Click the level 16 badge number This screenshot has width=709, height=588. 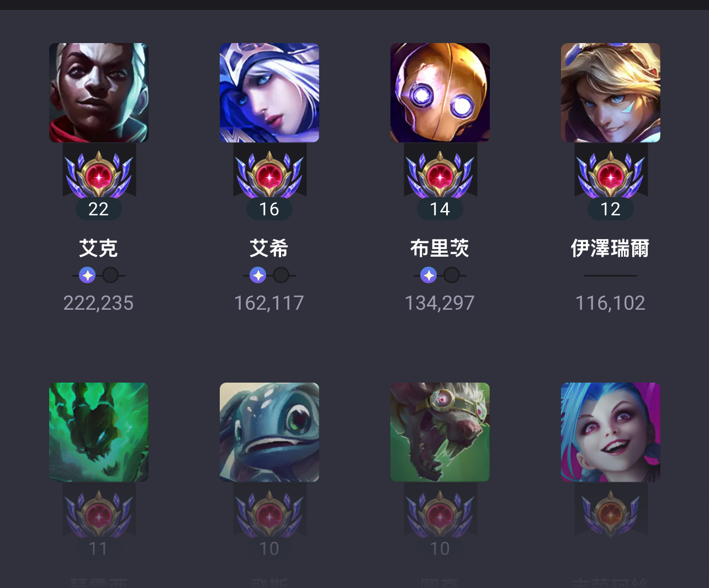pyautogui.click(x=269, y=209)
